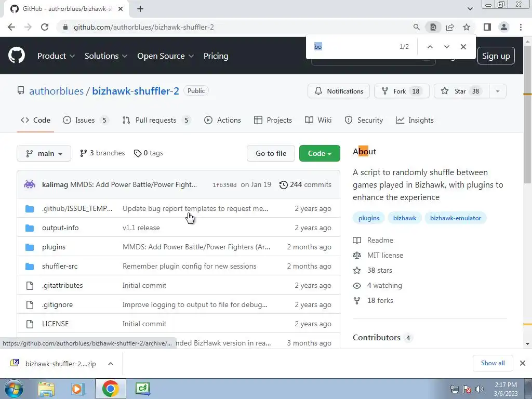Open the Chrome profile avatar
This screenshot has height=399, width=532.
(x=504, y=27)
